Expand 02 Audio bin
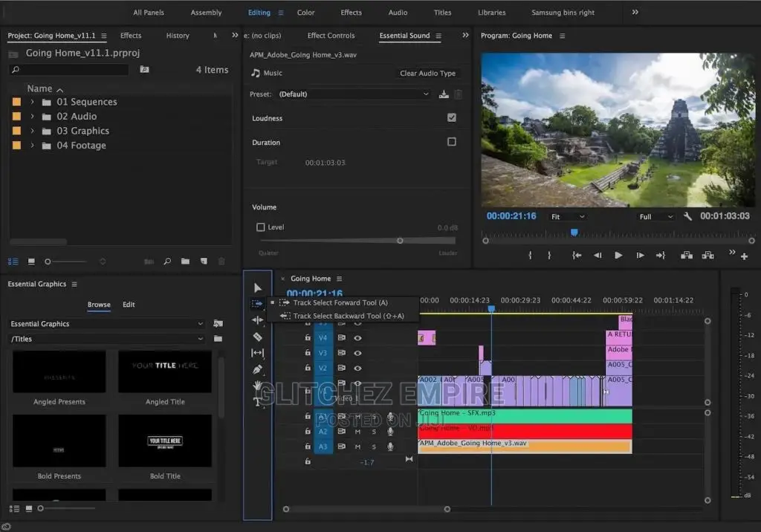The height and width of the screenshot is (532, 761). point(33,117)
